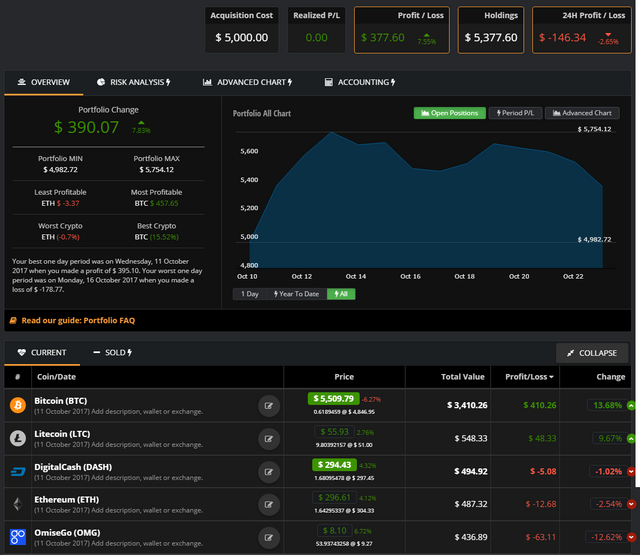Edit the OmiseGo (OMG) entry
The image size is (640, 556).
pyautogui.click(x=269, y=538)
